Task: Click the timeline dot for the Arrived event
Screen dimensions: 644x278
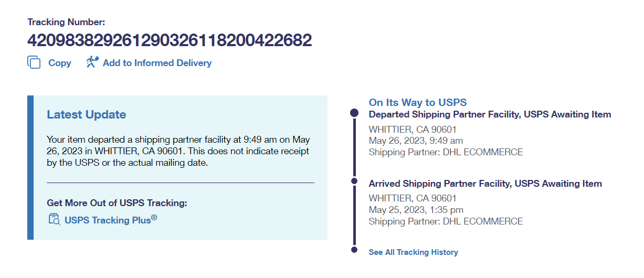Action: tap(354, 181)
